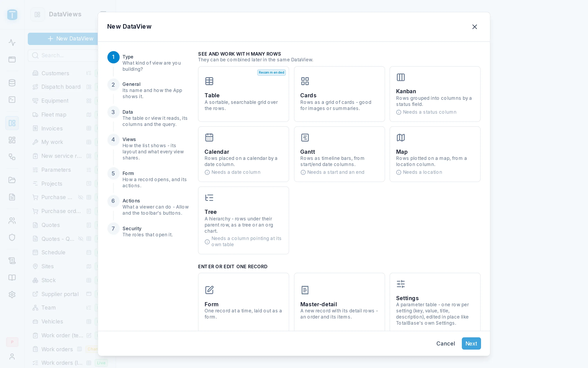Image resolution: width=588 pixels, height=368 pixels.
Task: Click the folder icon in left rail
Action: coord(12,180)
